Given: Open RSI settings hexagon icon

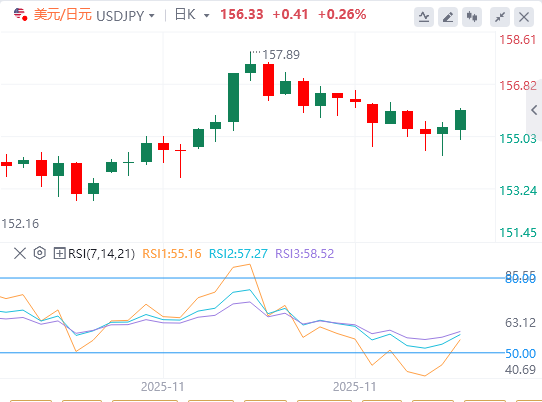Looking at the screenshot, I should pos(40,253).
